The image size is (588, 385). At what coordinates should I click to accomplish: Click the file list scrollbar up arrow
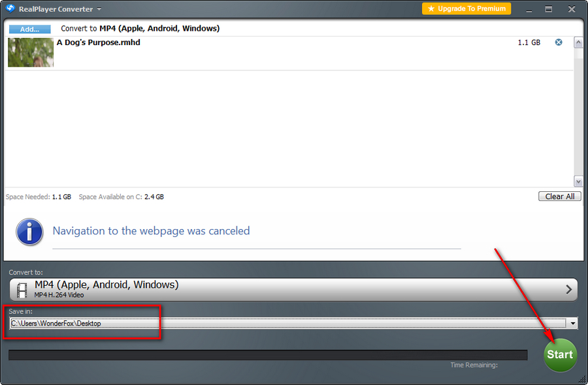tap(578, 42)
